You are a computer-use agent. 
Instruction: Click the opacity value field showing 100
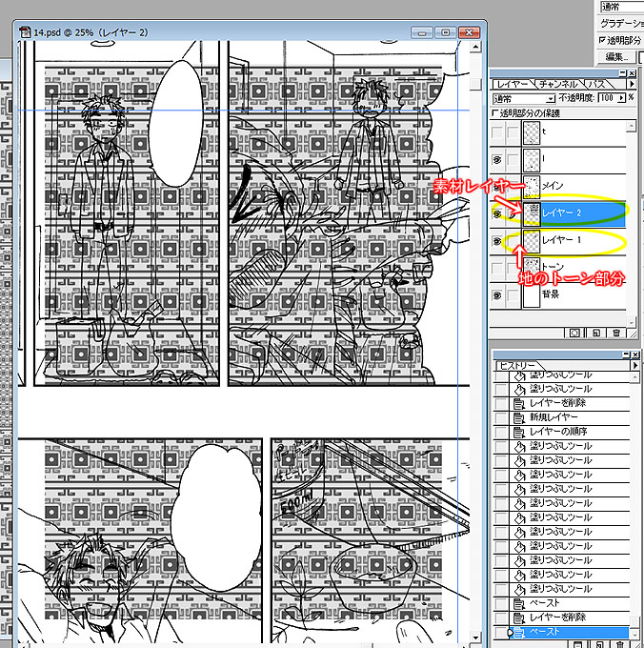(x=607, y=98)
